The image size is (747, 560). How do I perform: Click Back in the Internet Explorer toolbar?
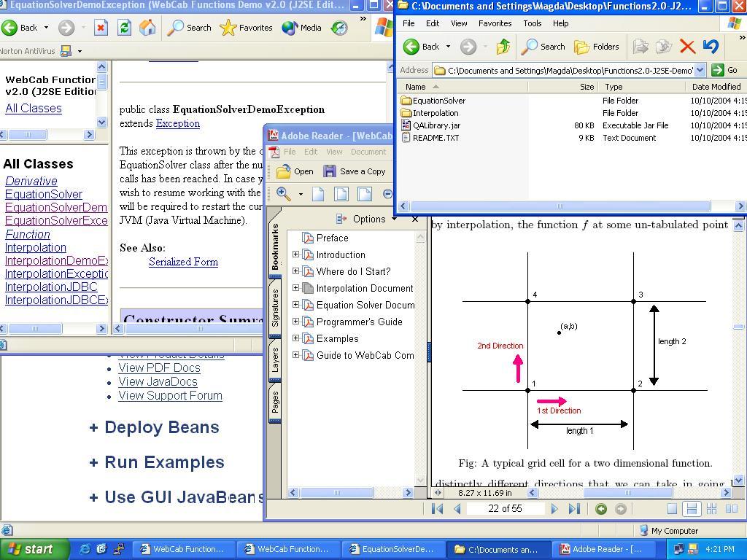pos(20,28)
